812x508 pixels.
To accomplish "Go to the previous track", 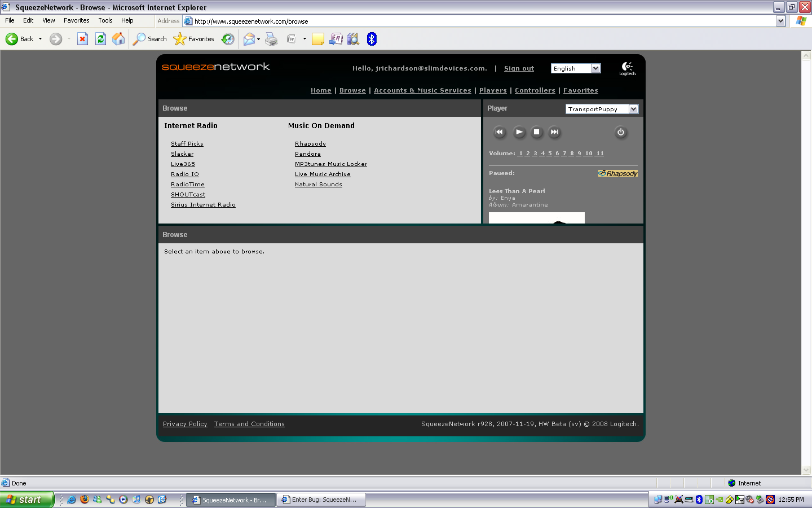I will (x=499, y=132).
